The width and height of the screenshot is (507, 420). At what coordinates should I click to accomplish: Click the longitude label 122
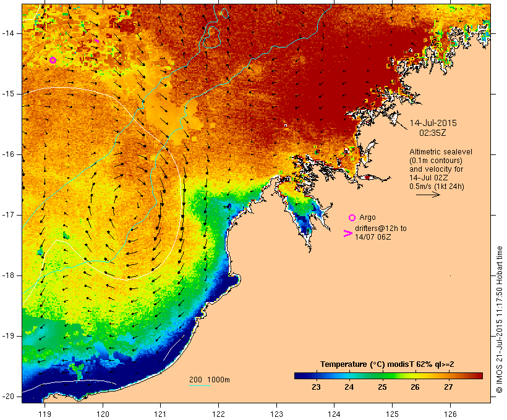pos(218,414)
